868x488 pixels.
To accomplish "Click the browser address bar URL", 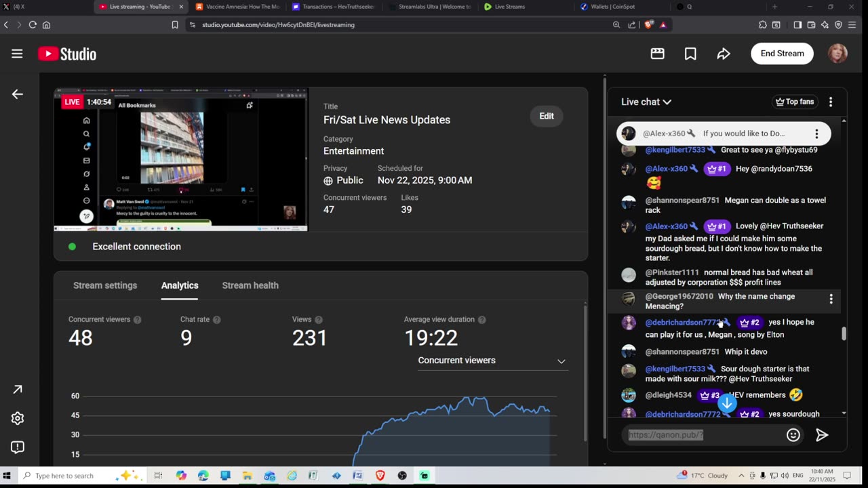I will [x=278, y=25].
